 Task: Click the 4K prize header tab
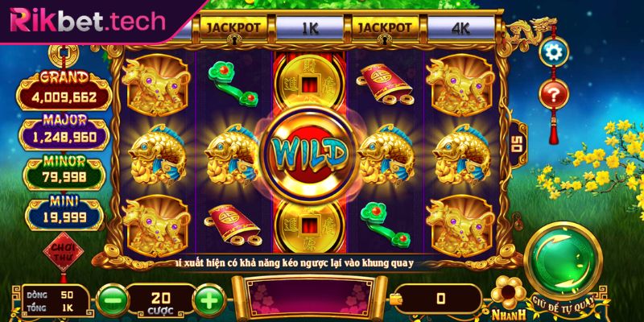(x=460, y=28)
